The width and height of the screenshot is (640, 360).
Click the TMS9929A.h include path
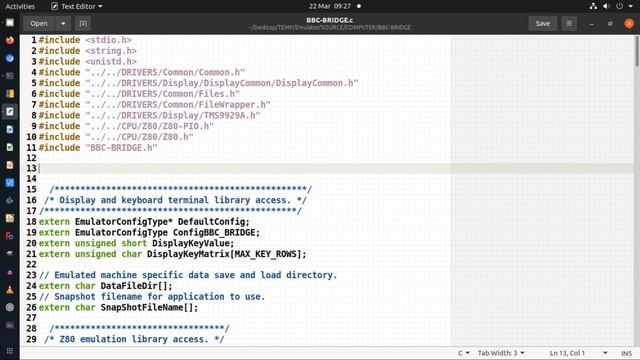click(x=173, y=115)
